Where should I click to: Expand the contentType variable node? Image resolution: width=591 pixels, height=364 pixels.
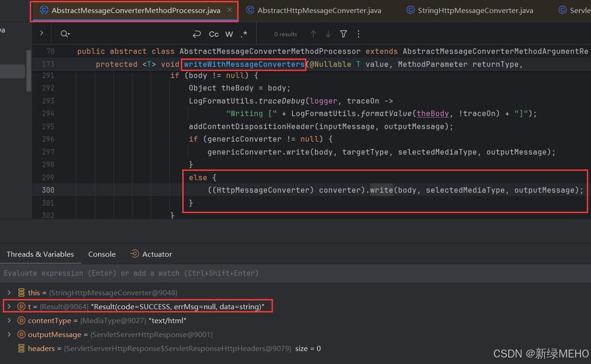point(9,321)
